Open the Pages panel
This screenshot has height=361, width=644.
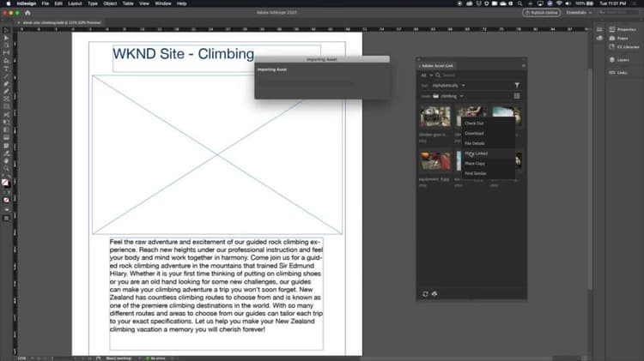click(619, 38)
